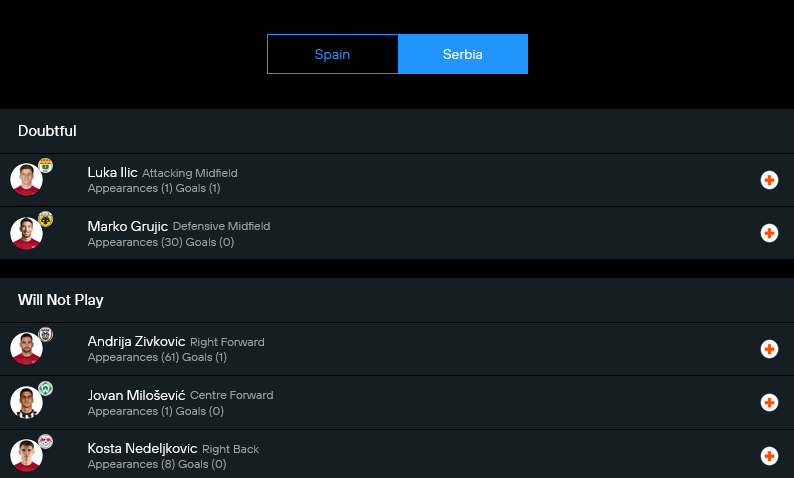Click Jovan Milošević's club badge icon
This screenshot has height=478, width=794.
pos(45,388)
